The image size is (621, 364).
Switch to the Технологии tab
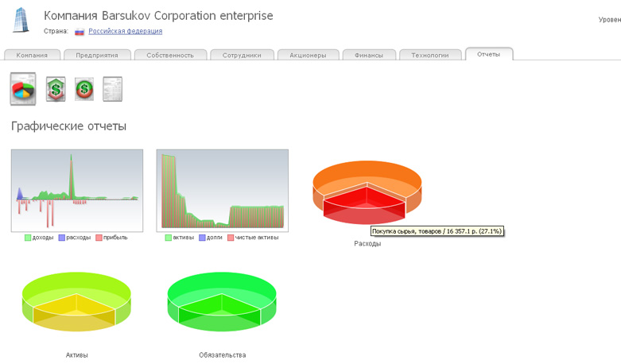click(x=430, y=55)
